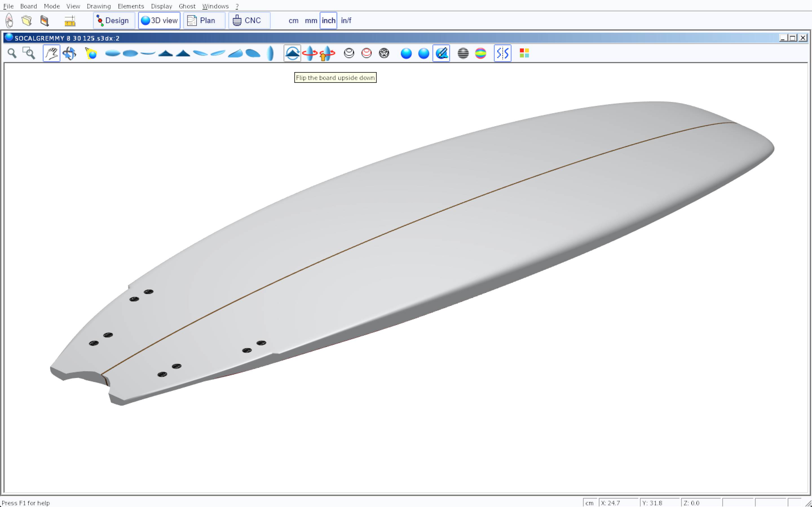Select the hand pan tool
Image resolution: width=812 pixels, height=507 pixels.
(51, 53)
